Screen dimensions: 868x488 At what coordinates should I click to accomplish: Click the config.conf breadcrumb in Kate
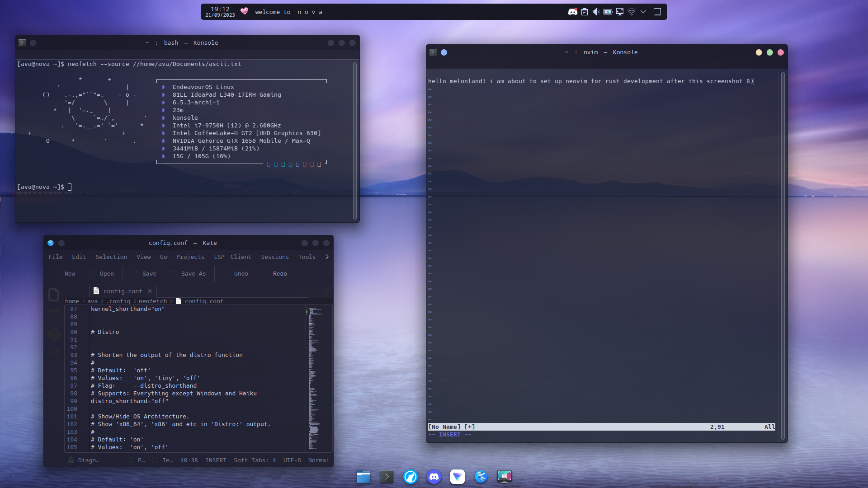[x=199, y=301]
